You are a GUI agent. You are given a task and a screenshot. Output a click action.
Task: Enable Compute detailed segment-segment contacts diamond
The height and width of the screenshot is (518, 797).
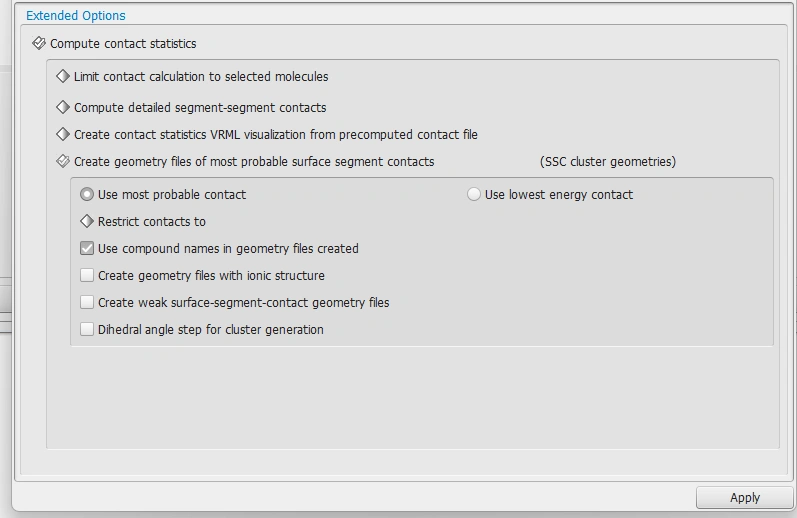tap(63, 107)
